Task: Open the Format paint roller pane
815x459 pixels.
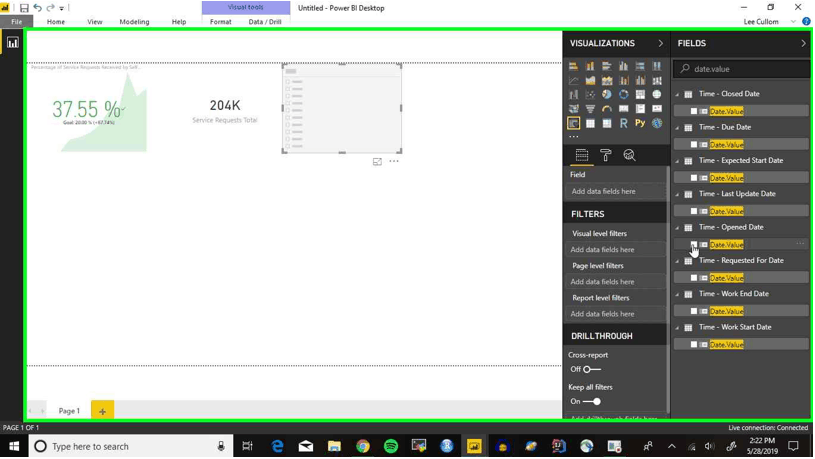Action: click(x=606, y=155)
